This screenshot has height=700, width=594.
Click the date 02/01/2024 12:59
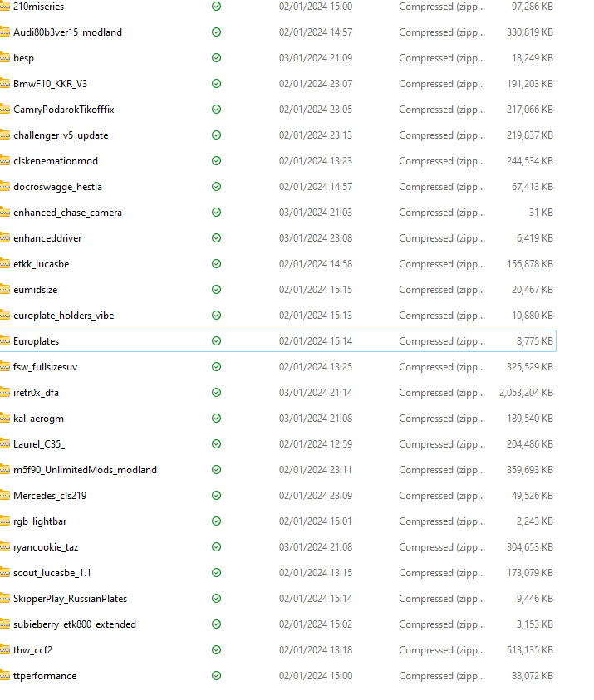316,444
